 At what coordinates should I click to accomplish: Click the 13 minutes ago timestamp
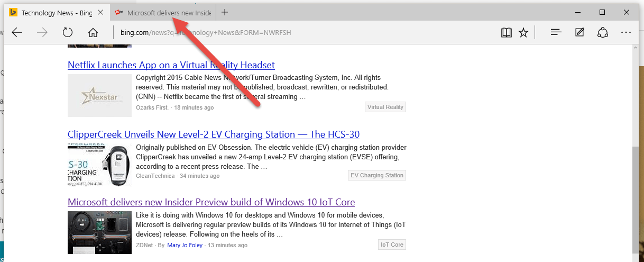[227, 245]
